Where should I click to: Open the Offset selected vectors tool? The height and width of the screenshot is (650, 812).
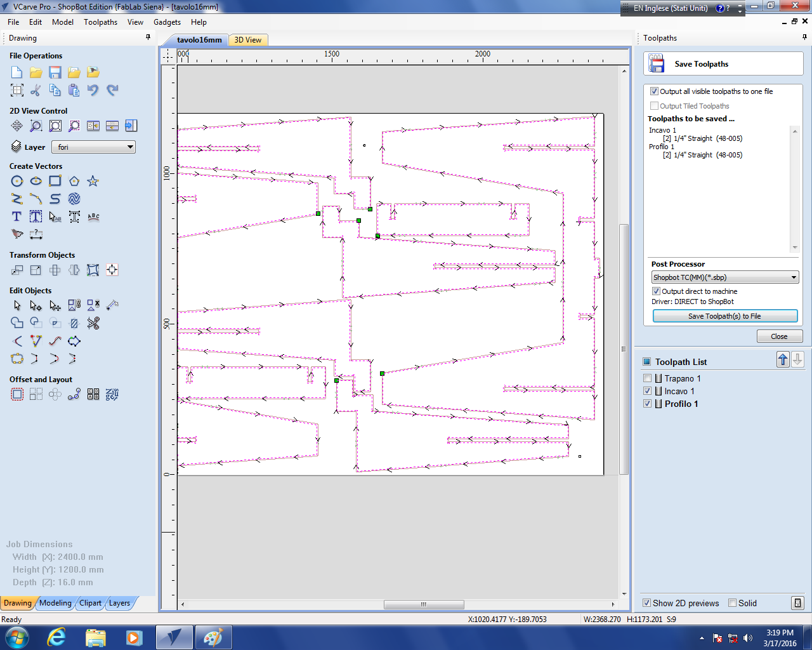coord(17,394)
